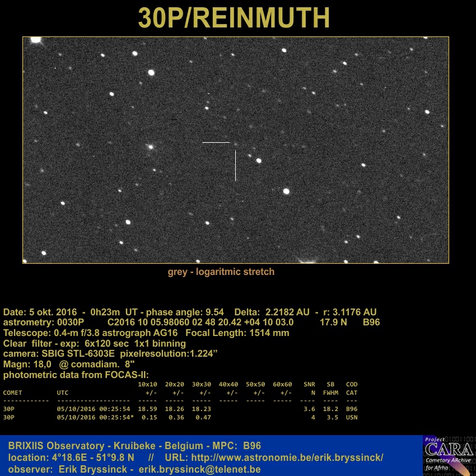Click the magnitude '17.9 N' in astrometry line
476x476 pixels.
333,322
